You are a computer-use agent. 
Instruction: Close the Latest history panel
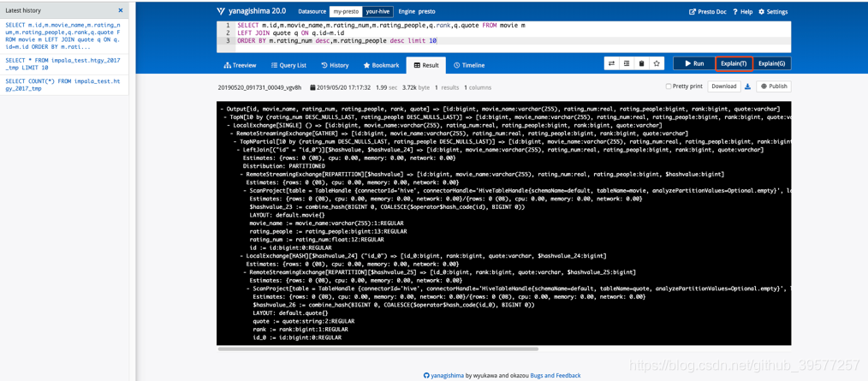pos(121,10)
